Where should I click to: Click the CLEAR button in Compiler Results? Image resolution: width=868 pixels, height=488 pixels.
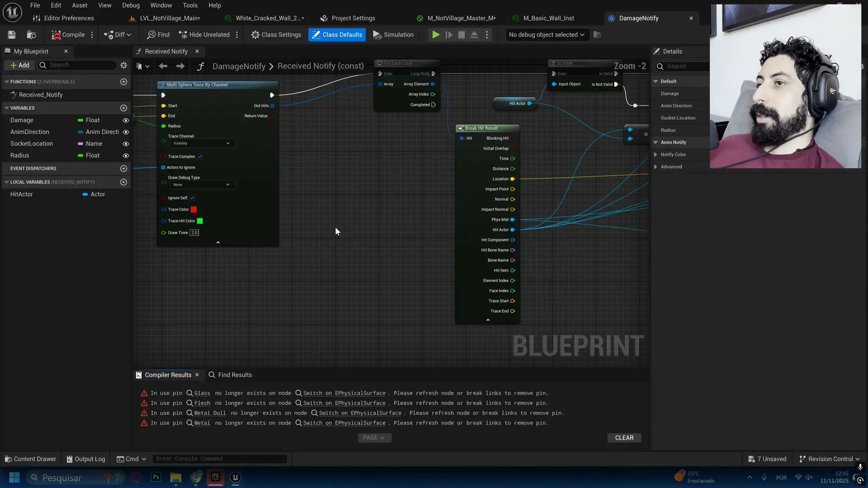pyautogui.click(x=624, y=437)
